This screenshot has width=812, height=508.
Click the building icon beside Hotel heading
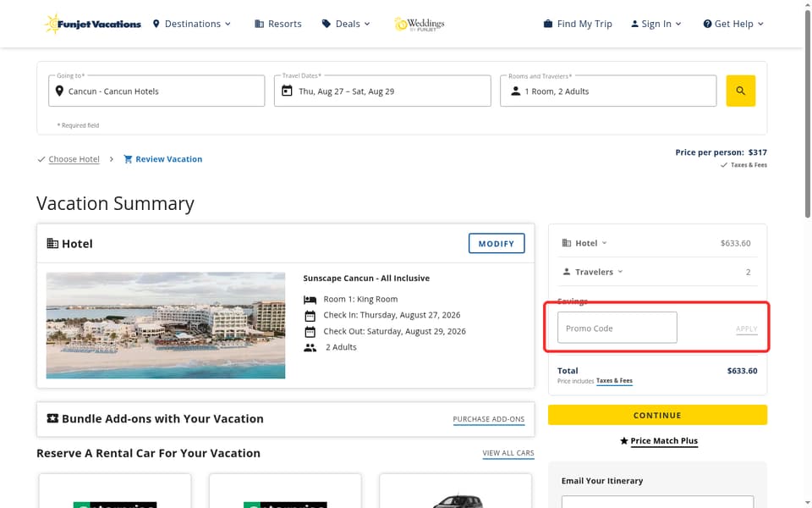click(x=52, y=243)
